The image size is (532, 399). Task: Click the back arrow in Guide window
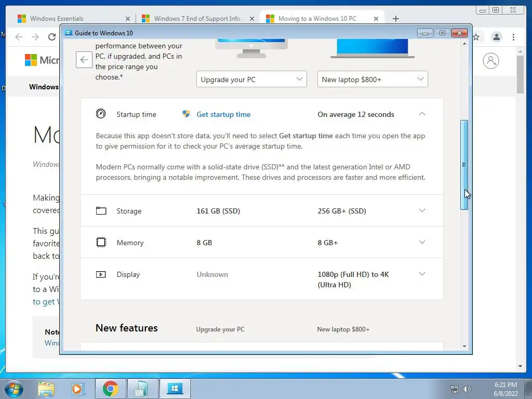pos(84,60)
